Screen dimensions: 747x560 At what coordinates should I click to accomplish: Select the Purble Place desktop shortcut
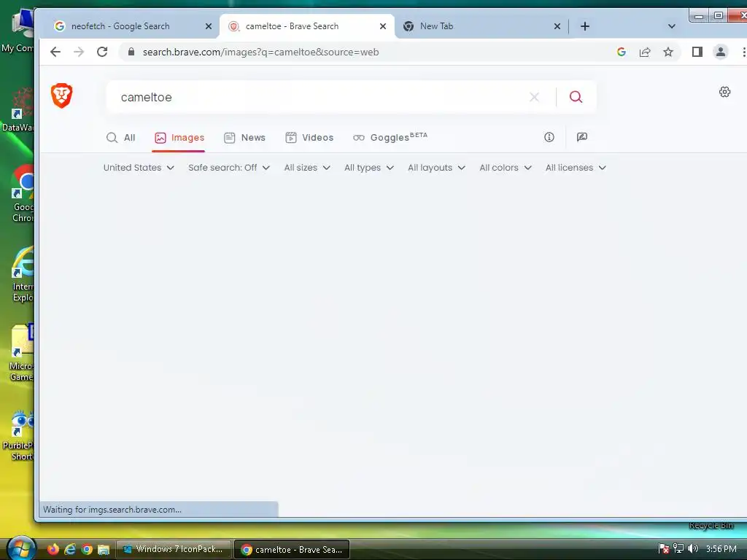click(x=19, y=435)
